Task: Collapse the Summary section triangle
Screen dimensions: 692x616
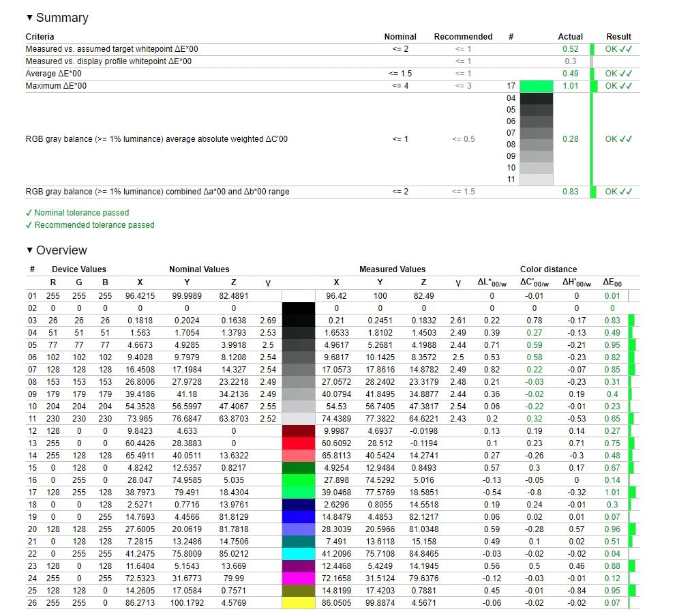Action: [29, 18]
